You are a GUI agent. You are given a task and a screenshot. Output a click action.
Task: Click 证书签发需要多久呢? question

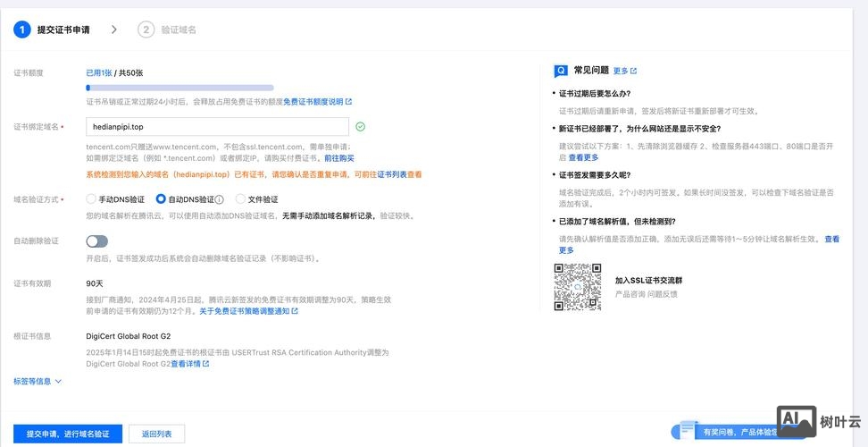click(595, 175)
